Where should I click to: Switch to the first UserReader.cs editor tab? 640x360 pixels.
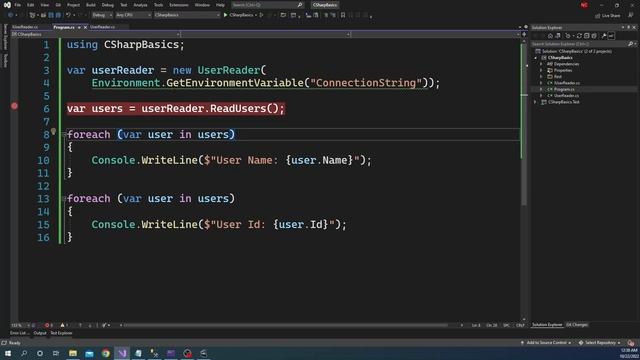25,27
